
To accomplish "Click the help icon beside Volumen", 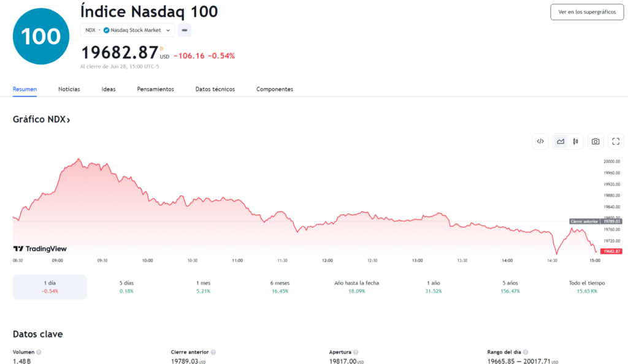I will coord(39,352).
